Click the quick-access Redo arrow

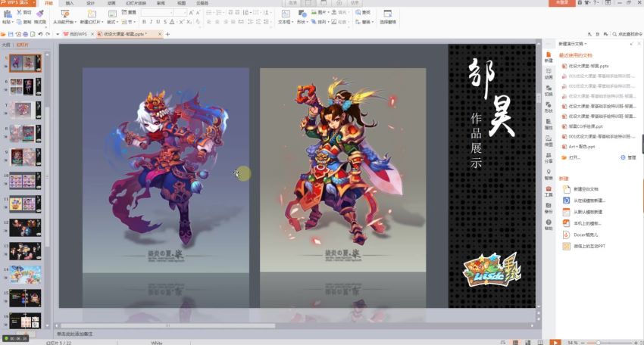click(48, 34)
